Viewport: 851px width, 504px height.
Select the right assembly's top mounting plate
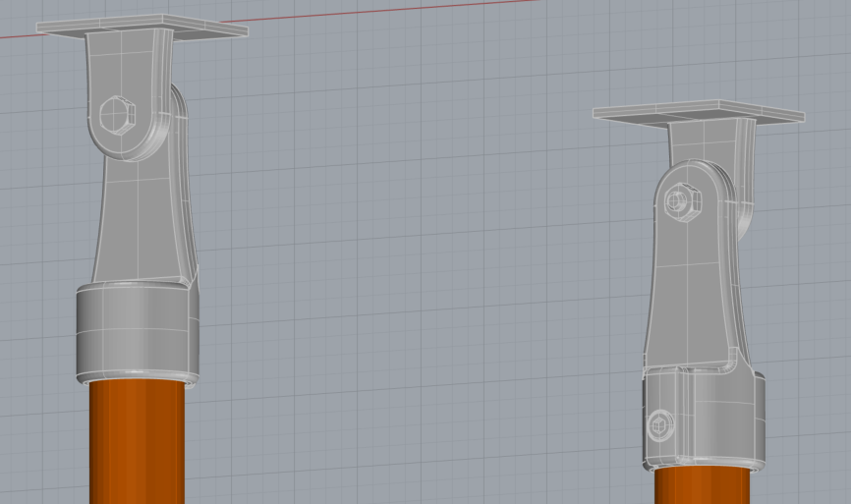pos(698,113)
